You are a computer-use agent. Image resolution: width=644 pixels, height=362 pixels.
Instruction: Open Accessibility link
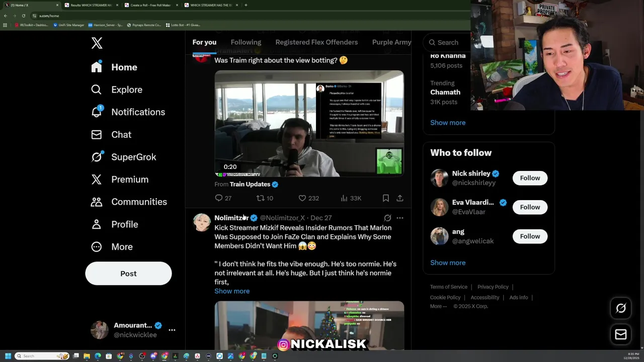(x=485, y=298)
